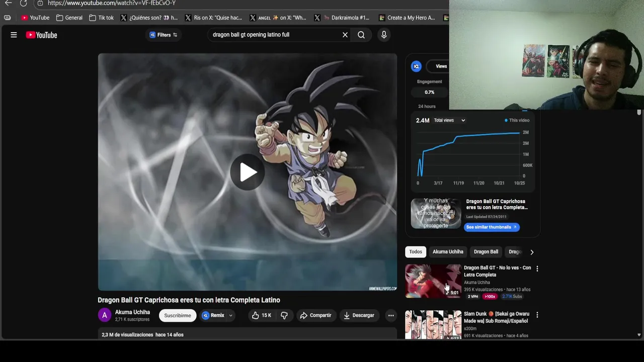This screenshot has height=362, width=644.
Task: Open the ¿Quiénes son? X bookmark
Action: tap(149, 18)
